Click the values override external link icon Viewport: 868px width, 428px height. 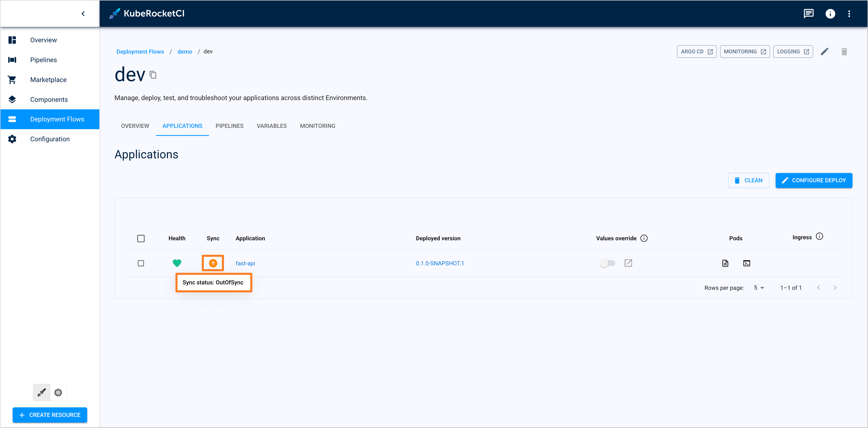[x=628, y=263]
